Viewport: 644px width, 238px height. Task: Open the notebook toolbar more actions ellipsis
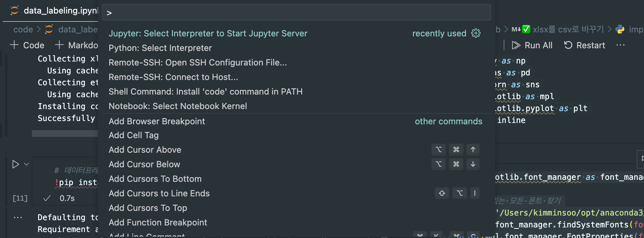[621, 45]
